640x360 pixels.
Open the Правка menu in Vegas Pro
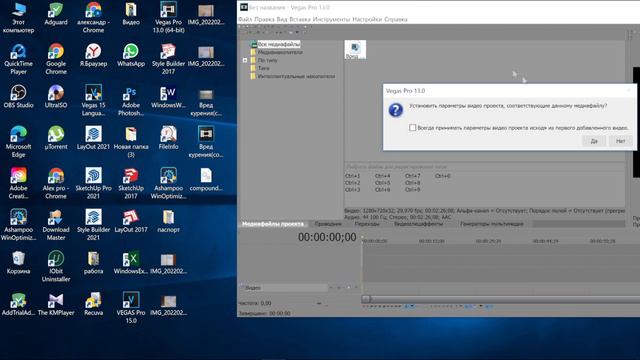(264, 19)
